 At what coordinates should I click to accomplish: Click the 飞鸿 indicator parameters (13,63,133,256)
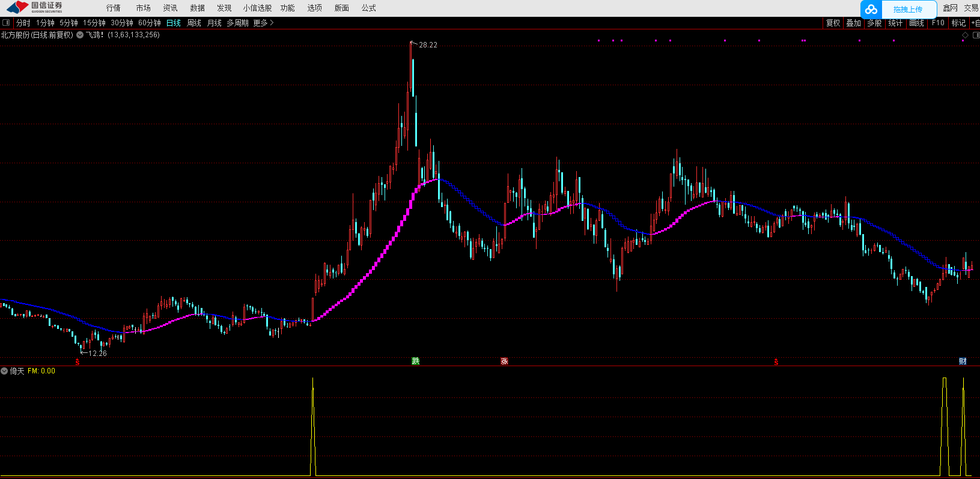pyautogui.click(x=134, y=35)
